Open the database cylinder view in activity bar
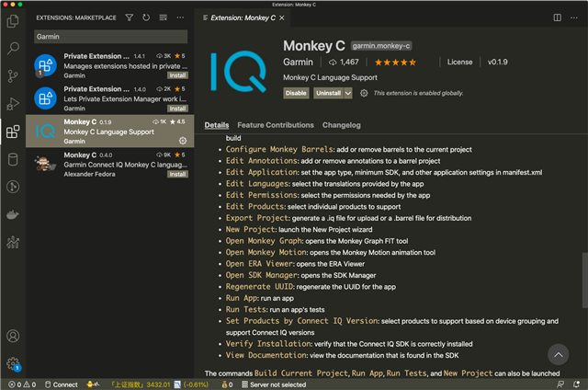 click(13, 159)
